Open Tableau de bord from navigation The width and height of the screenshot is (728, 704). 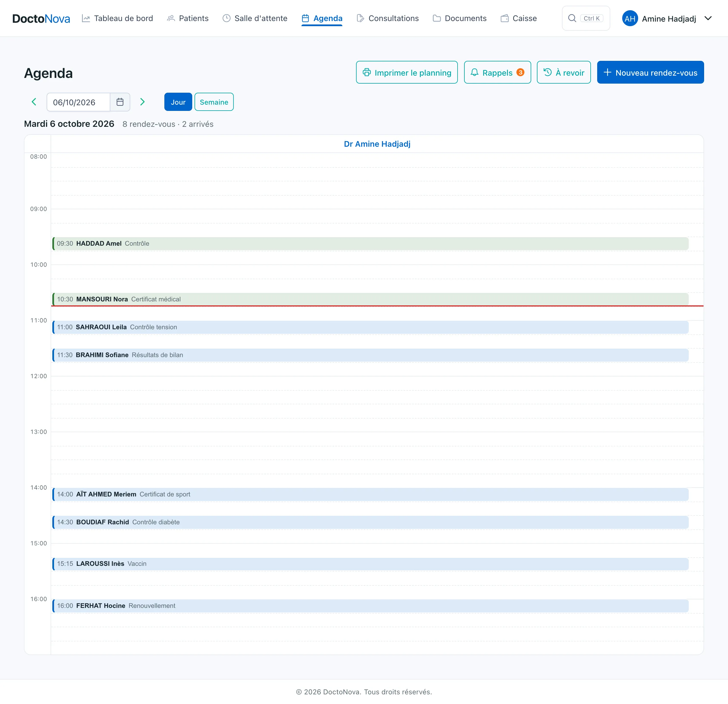(117, 18)
